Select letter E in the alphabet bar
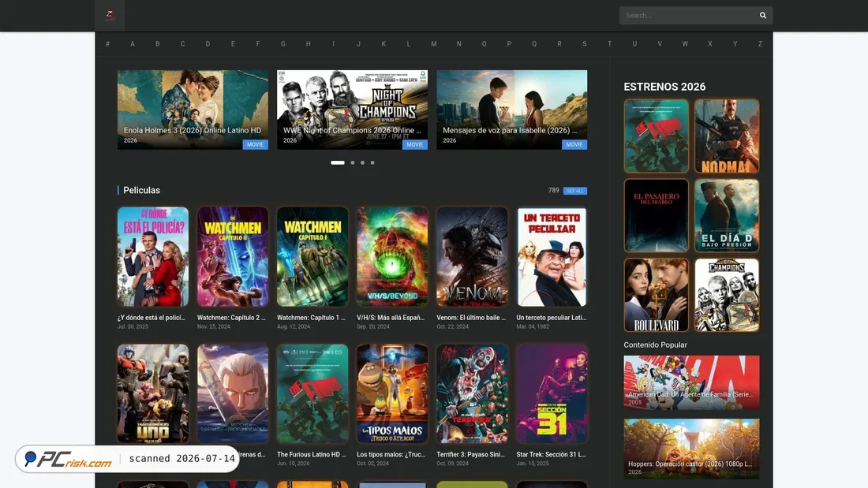868x488 pixels. (233, 43)
